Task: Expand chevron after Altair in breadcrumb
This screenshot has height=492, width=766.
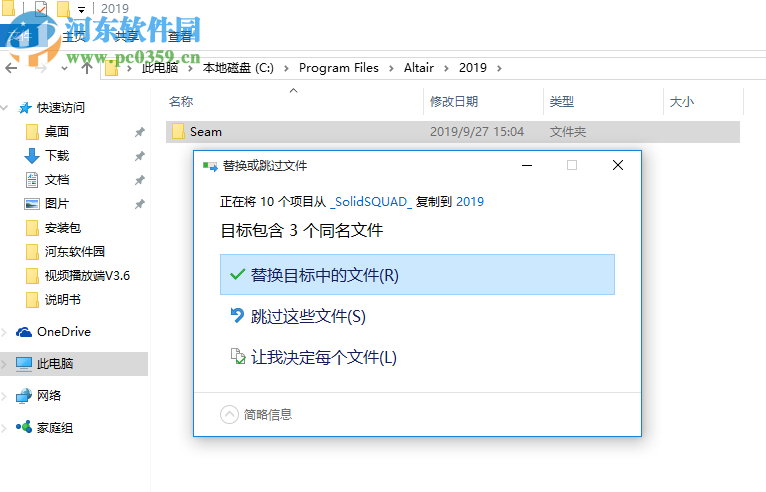Action: tap(446, 68)
